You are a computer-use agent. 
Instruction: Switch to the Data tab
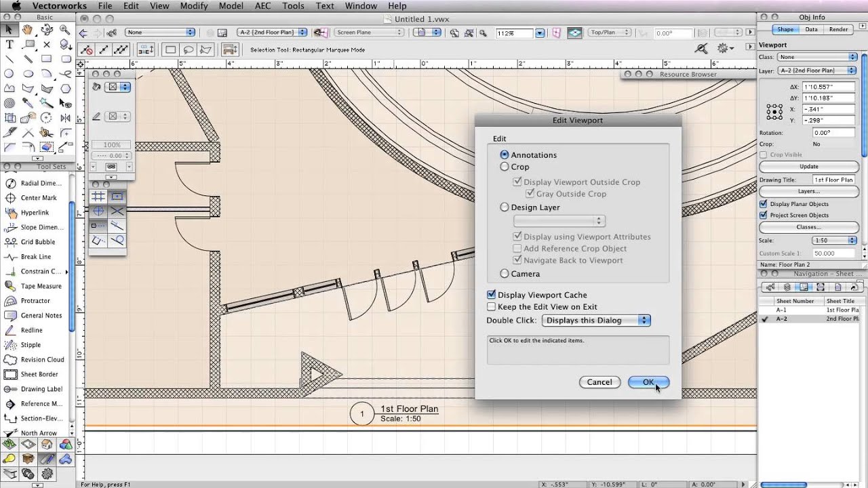point(811,30)
